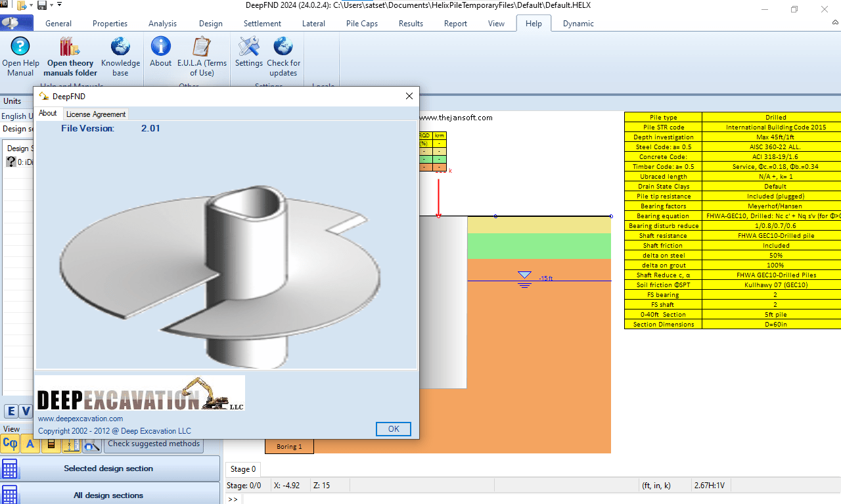The height and width of the screenshot is (504, 841).
Task: Open the E.U.L.A (Terms of Use) icon
Action: 202,57
